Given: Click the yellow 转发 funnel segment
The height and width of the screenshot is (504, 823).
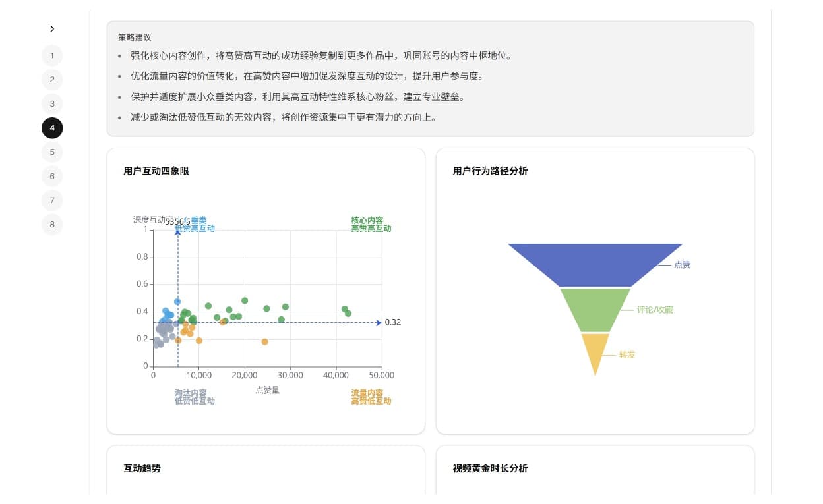Looking at the screenshot, I should 595,350.
